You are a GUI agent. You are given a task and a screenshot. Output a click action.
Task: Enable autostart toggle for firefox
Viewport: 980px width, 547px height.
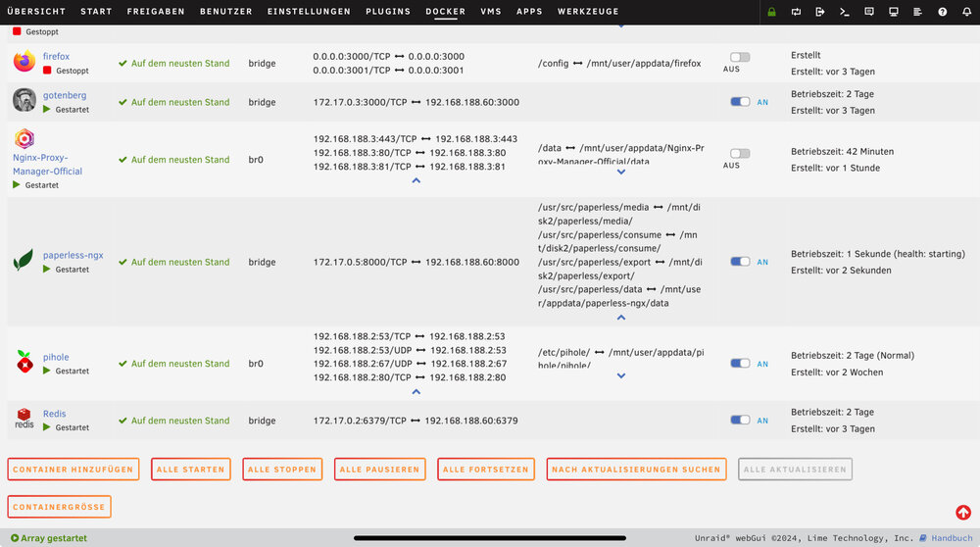740,57
